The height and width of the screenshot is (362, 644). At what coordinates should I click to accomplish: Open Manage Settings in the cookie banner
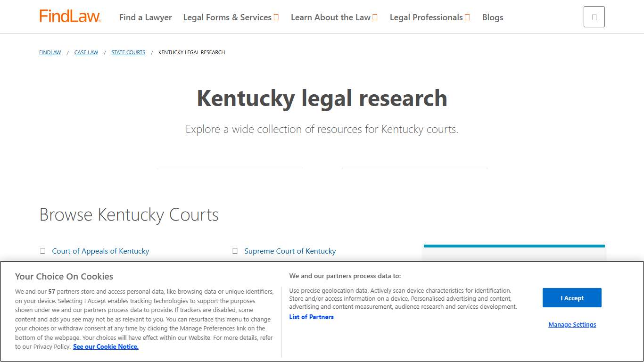(x=572, y=325)
